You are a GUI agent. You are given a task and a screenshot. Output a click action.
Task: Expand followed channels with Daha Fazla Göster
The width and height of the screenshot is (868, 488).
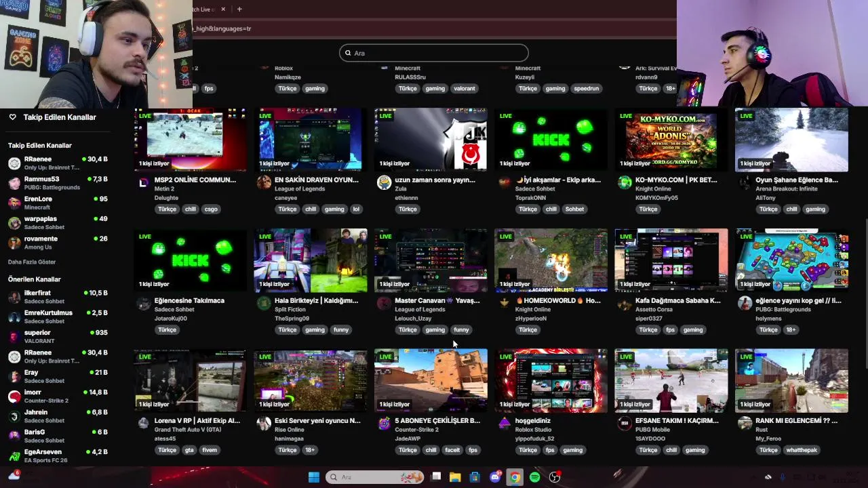click(32, 262)
